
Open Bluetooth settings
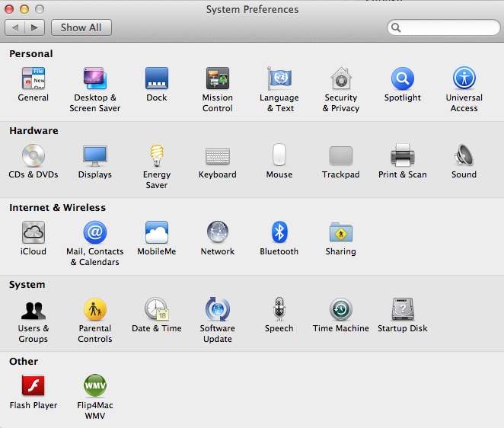[x=279, y=233]
